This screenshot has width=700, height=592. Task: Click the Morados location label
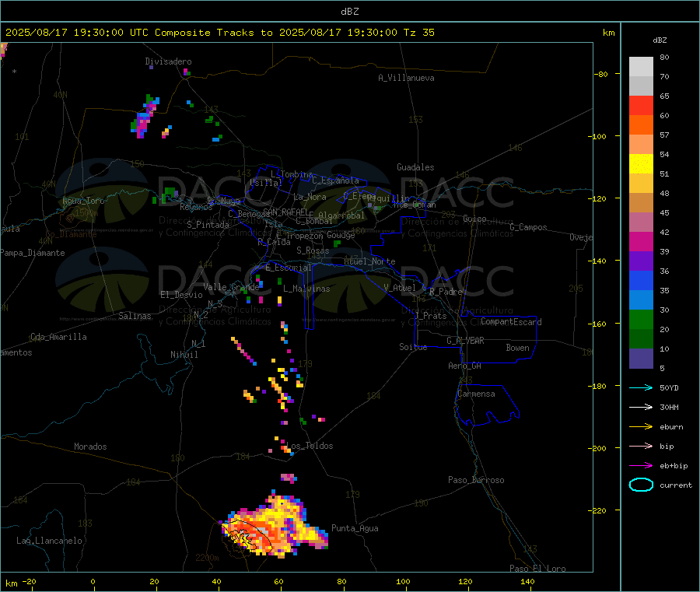pyautogui.click(x=91, y=447)
